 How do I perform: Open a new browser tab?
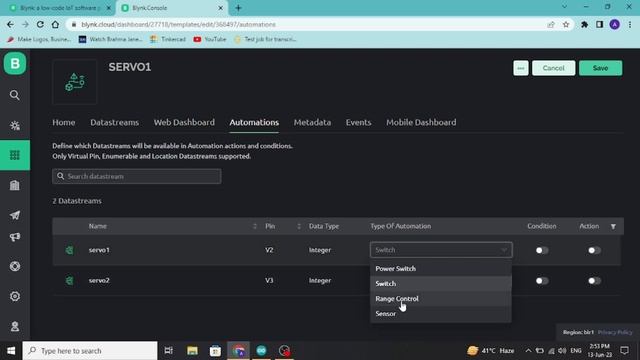click(238, 8)
